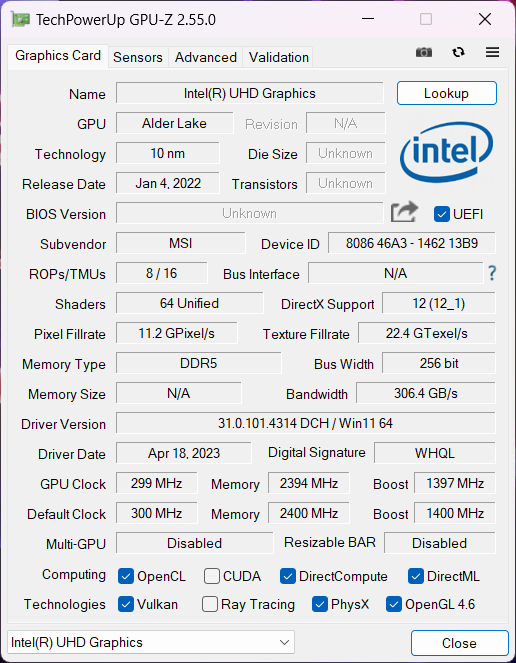The width and height of the screenshot is (516, 663).
Task: Open the hamburger menu icon
Action: tap(492, 52)
